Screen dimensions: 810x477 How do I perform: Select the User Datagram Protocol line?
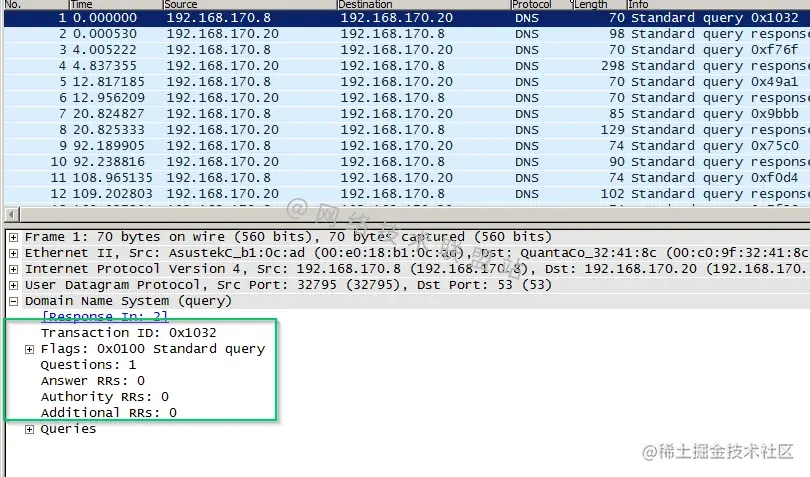coord(288,285)
